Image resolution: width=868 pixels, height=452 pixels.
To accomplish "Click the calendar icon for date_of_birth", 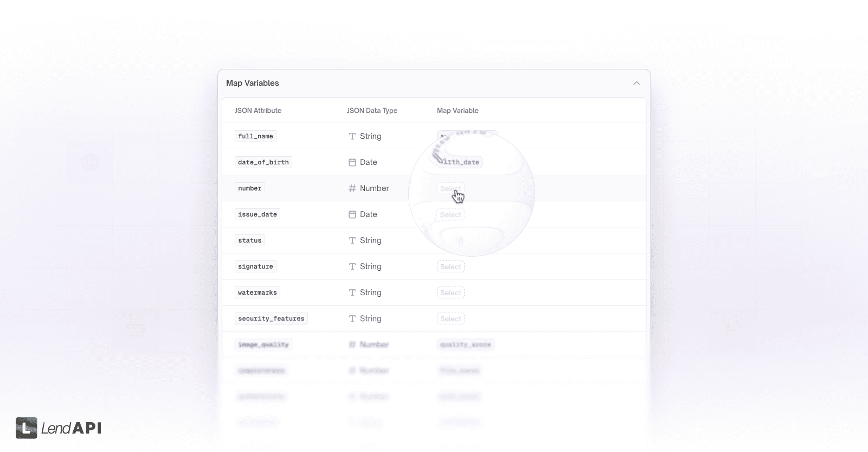I will point(352,162).
